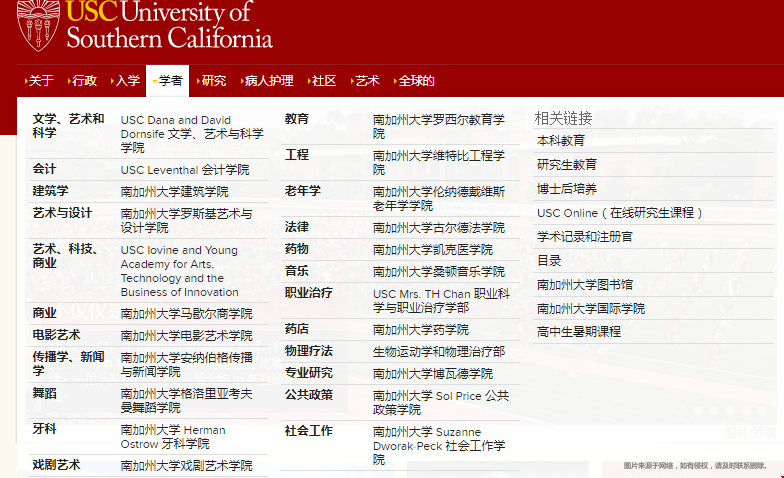Open 目录 related link
784x478 pixels.
[x=549, y=260]
